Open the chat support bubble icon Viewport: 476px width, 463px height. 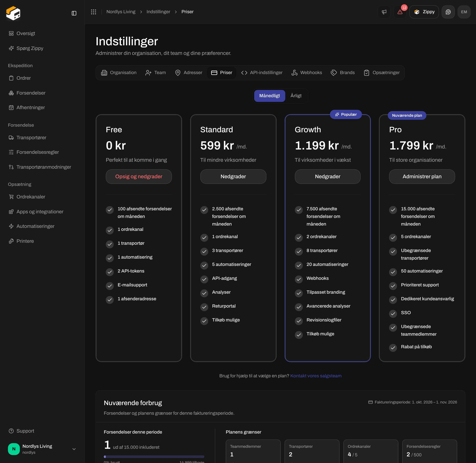click(448, 12)
